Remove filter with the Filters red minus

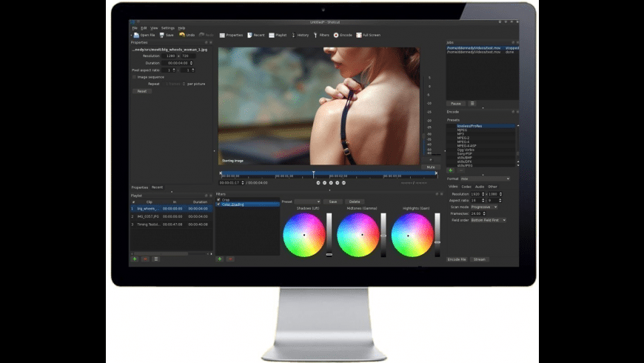(x=230, y=259)
